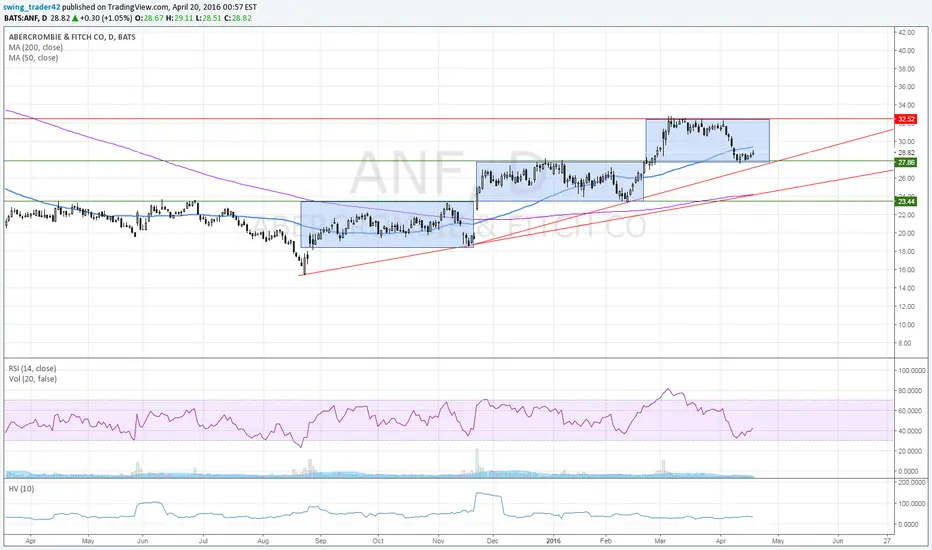This screenshot has width=932, height=550.
Task: Click the 2016 year label on time axis
Action: tap(553, 541)
